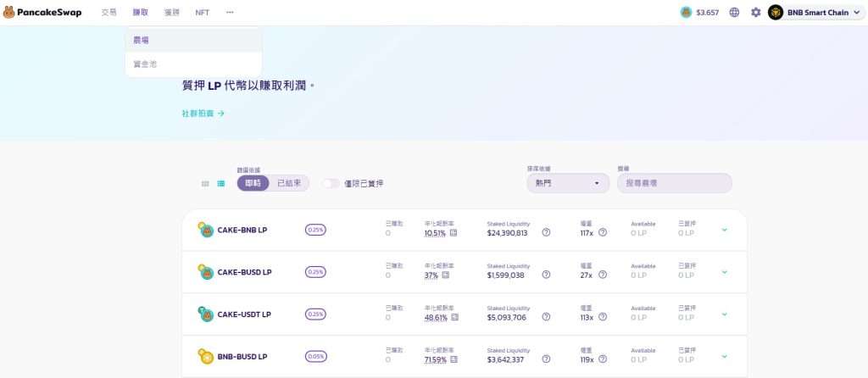This screenshot has width=868, height=378.
Task: Click liquidity help icon in CAKE-BNB row
Action: (x=546, y=232)
